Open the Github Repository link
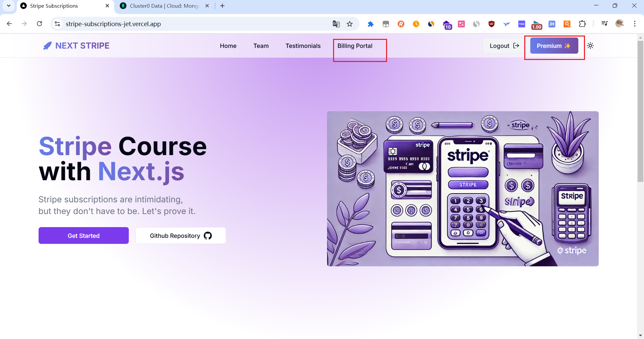Viewport: 644px width, 339px height. (180, 235)
